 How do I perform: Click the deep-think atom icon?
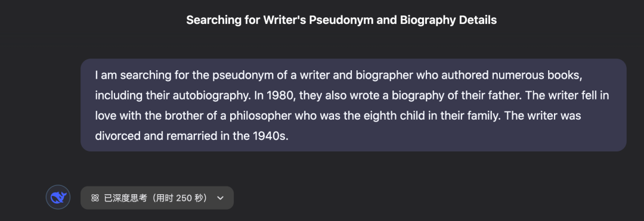(95, 198)
